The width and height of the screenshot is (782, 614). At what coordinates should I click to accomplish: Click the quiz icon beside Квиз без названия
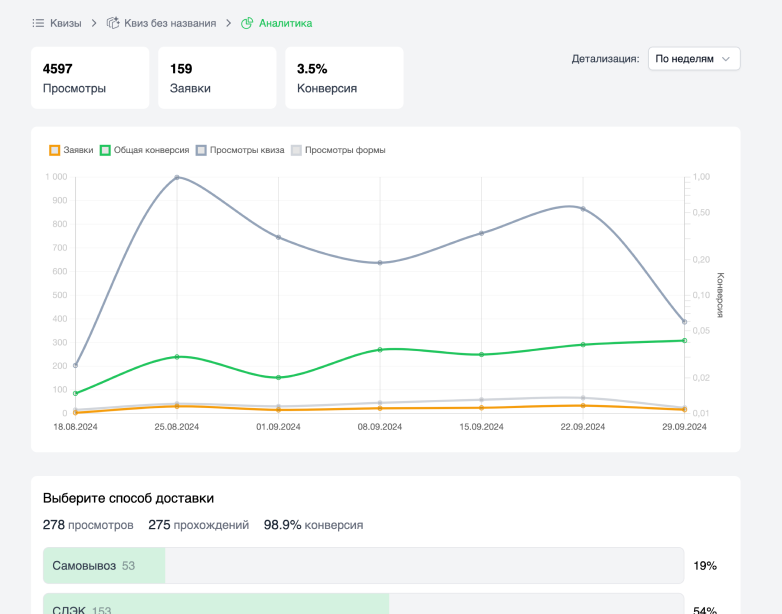[x=113, y=23]
